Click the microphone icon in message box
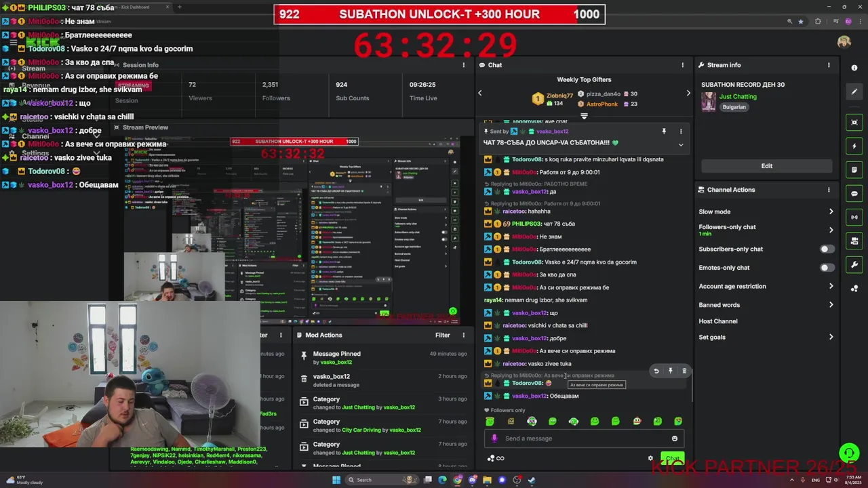 click(494, 439)
